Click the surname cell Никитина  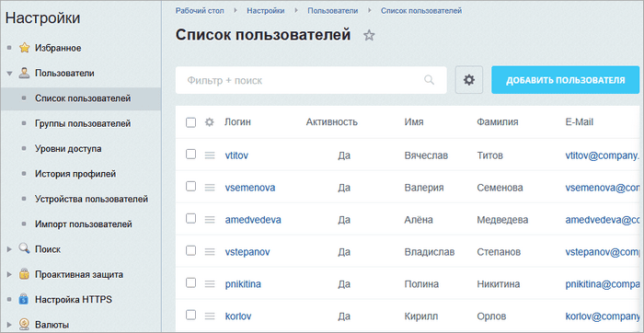499,284
